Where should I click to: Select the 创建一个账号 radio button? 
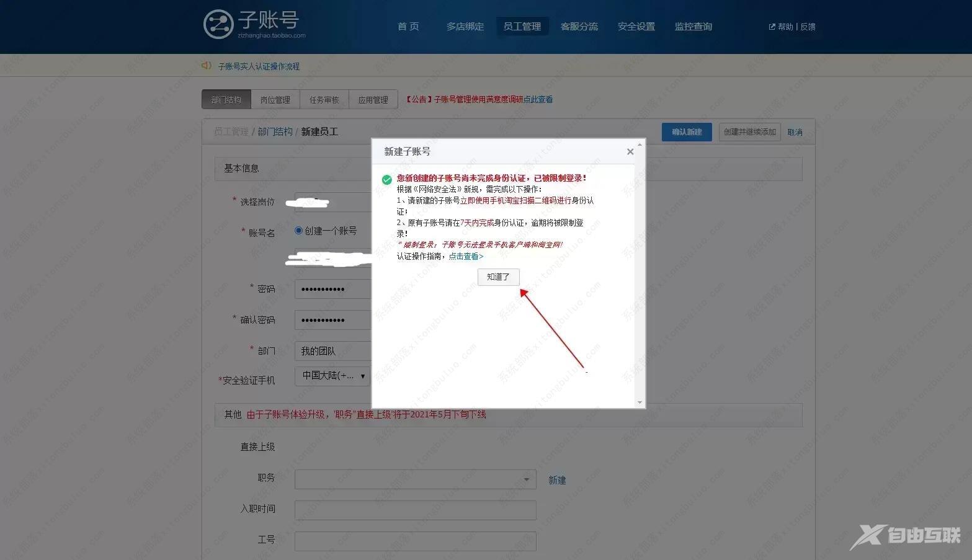tap(298, 231)
